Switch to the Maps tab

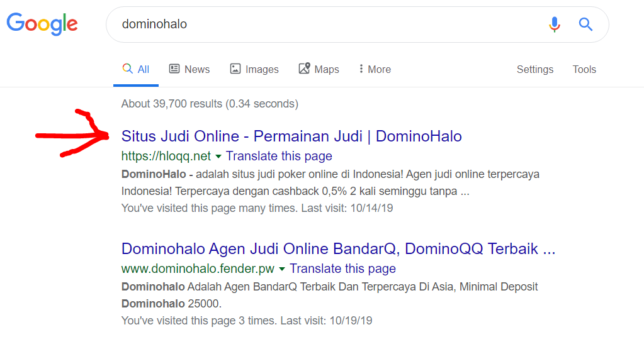tap(319, 69)
